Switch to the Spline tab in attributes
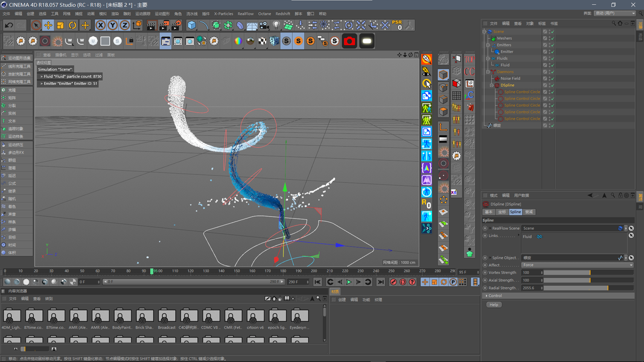 point(515,212)
